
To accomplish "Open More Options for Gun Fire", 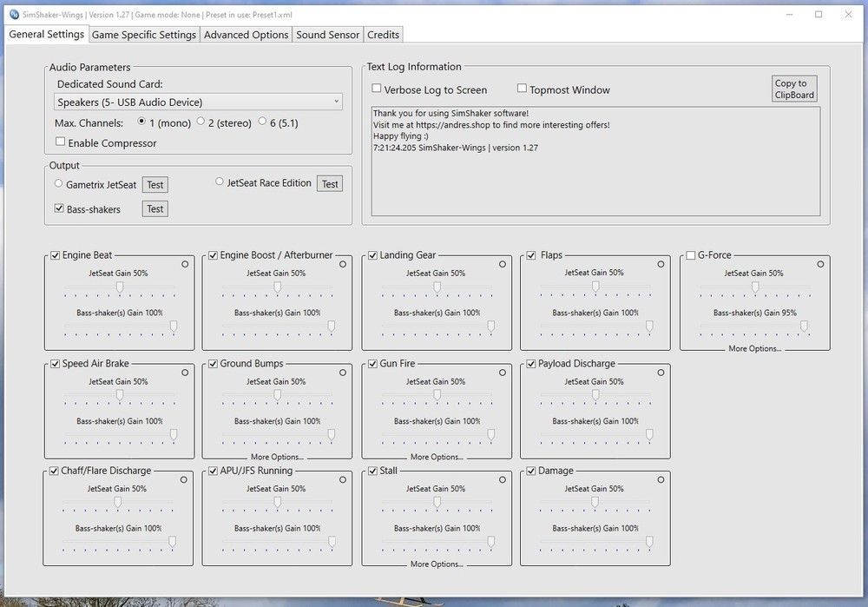I will (x=437, y=457).
